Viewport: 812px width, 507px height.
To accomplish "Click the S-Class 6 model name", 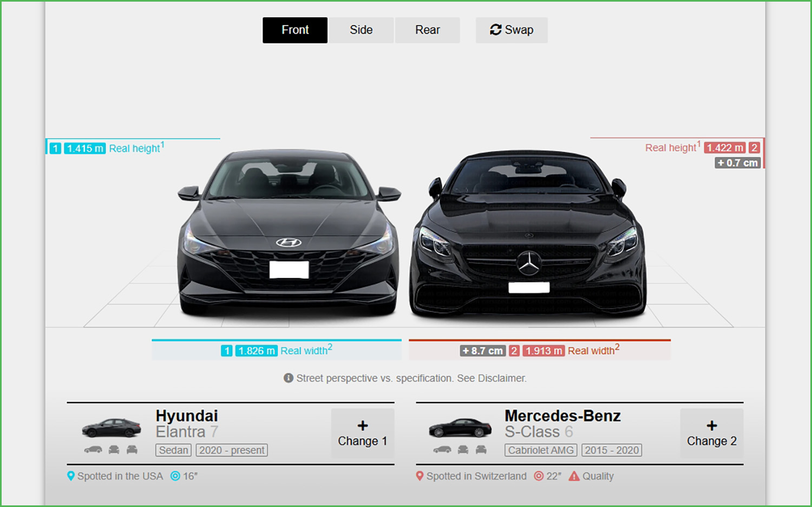I will click(539, 432).
